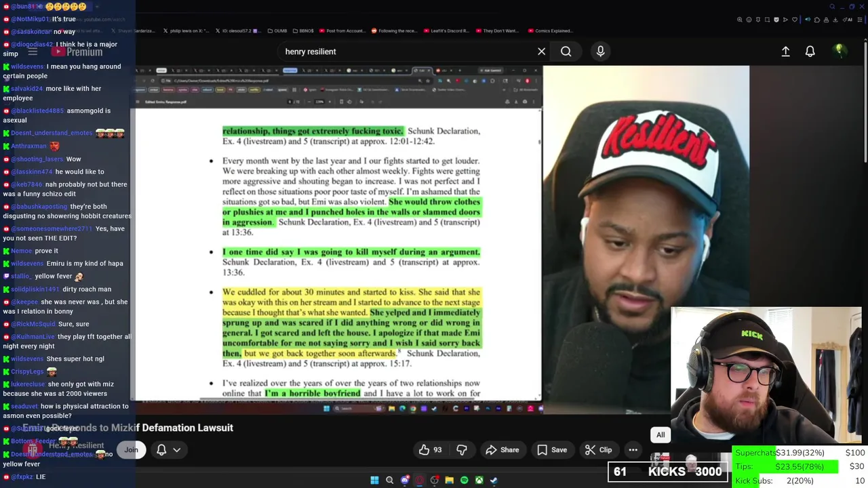
Task: Open "Leaflit's Discord R..." bookmark
Action: click(448, 30)
